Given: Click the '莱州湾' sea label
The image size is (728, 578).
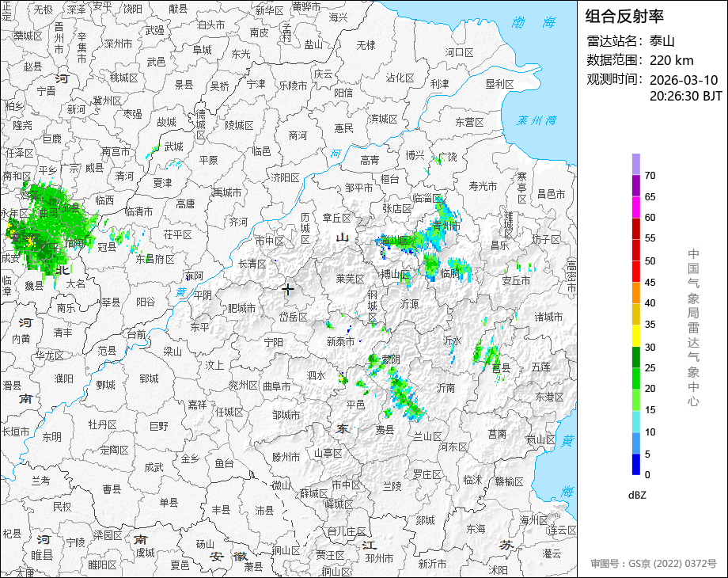Looking at the screenshot, I should pyautogui.click(x=537, y=120).
